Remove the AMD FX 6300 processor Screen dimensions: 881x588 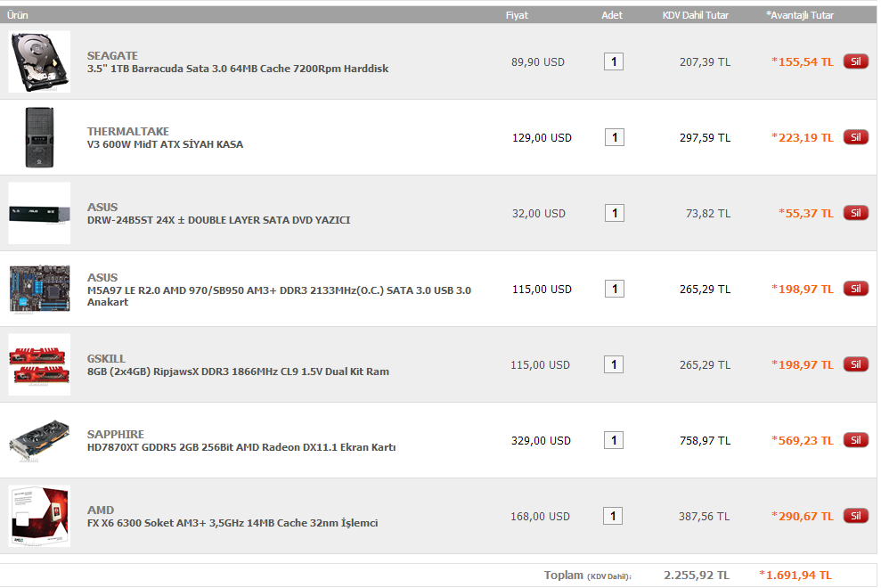coord(855,516)
